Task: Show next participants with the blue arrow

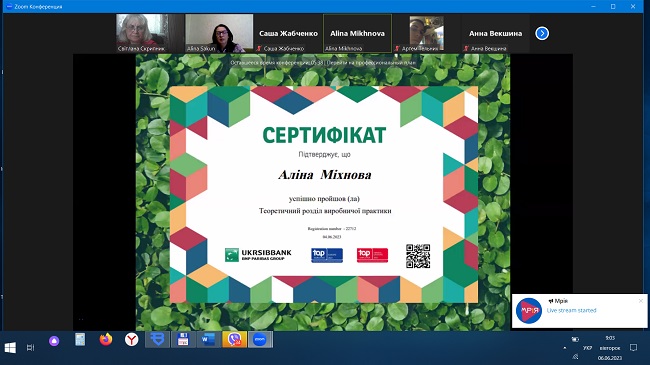Action: pyautogui.click(x=542, y=33)
